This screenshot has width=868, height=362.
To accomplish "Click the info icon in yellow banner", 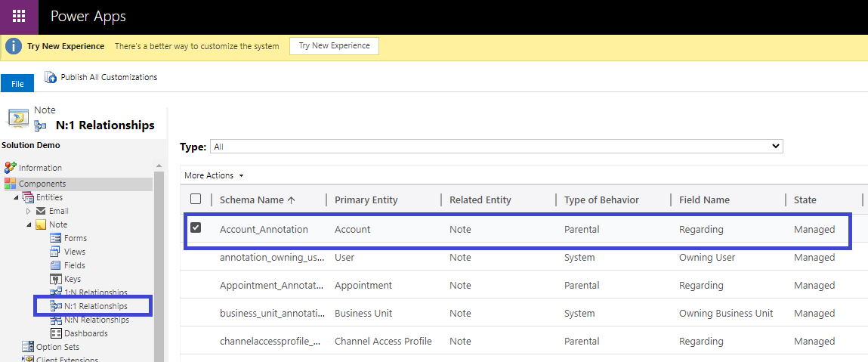I will click(14, 47).
